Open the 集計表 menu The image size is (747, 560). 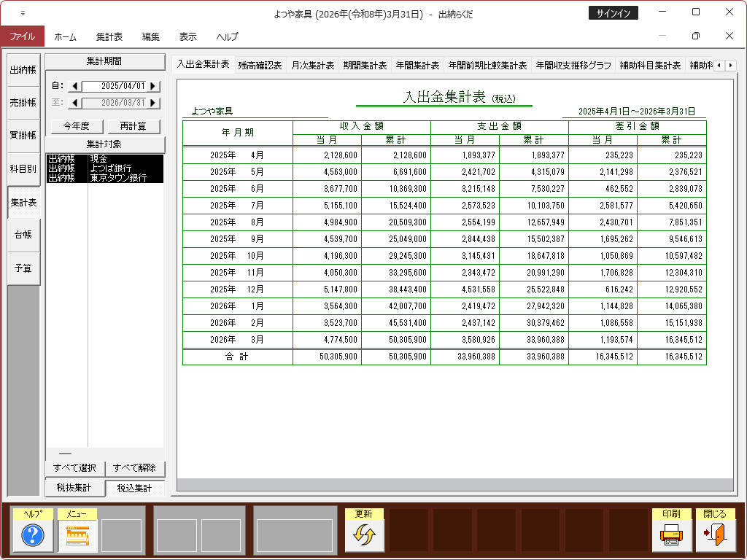pos(109,36)
